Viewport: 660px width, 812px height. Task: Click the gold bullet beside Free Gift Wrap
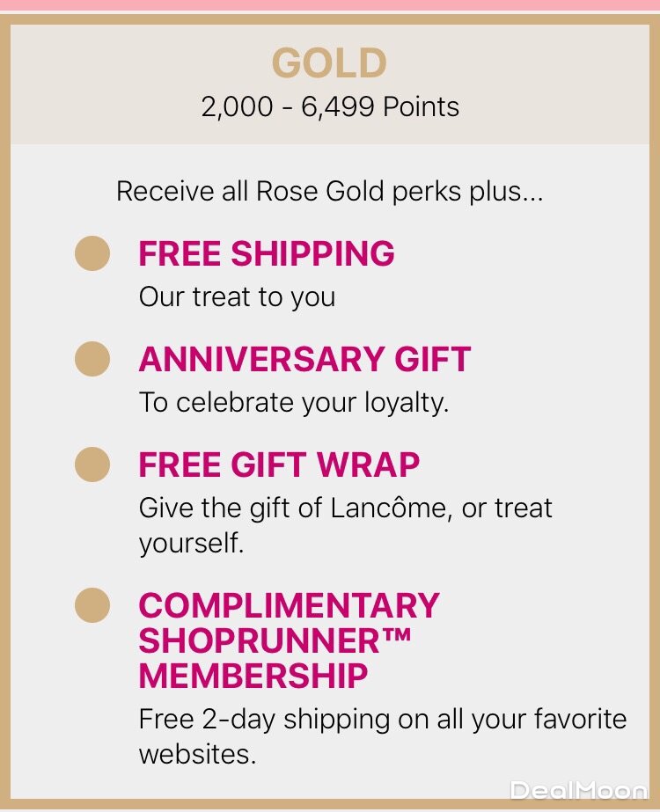(92, 465)
